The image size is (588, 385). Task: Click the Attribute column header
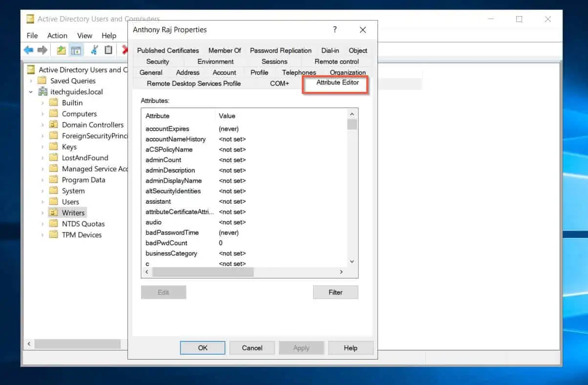178,116
